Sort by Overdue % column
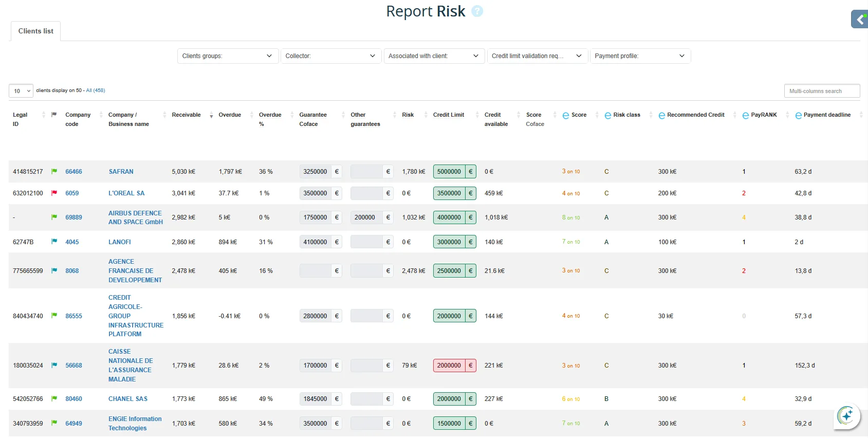The width and height of the screenshot is (868, 438). pyautogui.click(x=270, y=119)
